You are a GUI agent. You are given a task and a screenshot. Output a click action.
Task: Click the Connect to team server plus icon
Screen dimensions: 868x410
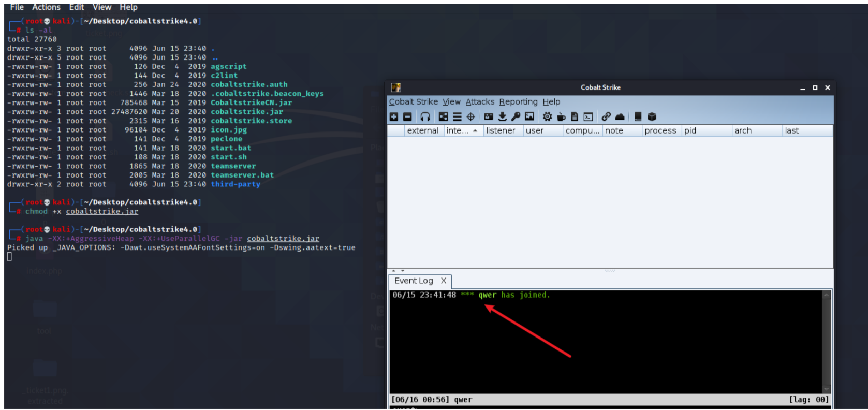tap(394, 117)
